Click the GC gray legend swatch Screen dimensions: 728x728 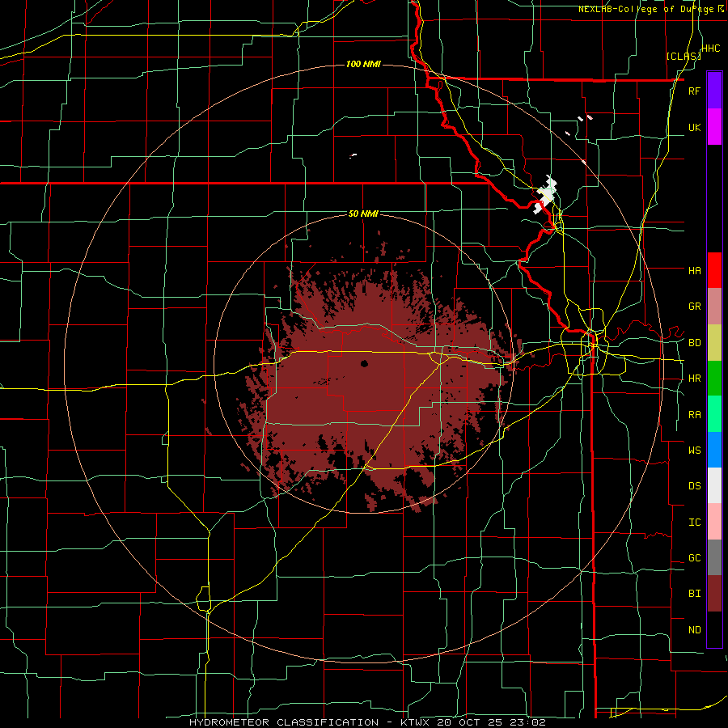pyautogui.click(x=714, y=557)
